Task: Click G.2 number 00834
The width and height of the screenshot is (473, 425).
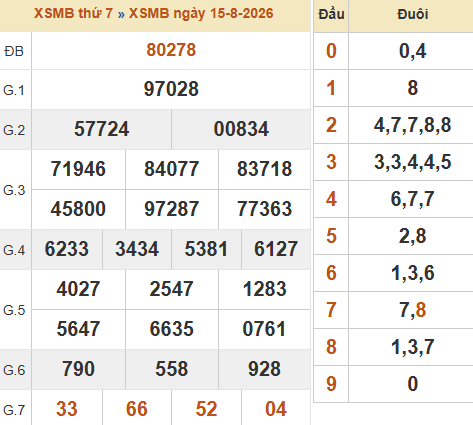Action: 241,129
